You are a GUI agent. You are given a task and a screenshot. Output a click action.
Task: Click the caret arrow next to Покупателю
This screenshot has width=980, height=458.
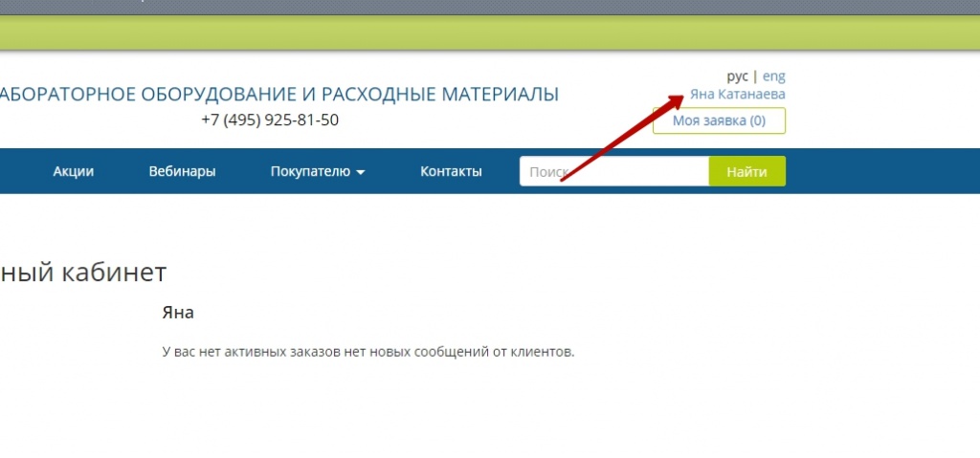[x=361, y=173]
